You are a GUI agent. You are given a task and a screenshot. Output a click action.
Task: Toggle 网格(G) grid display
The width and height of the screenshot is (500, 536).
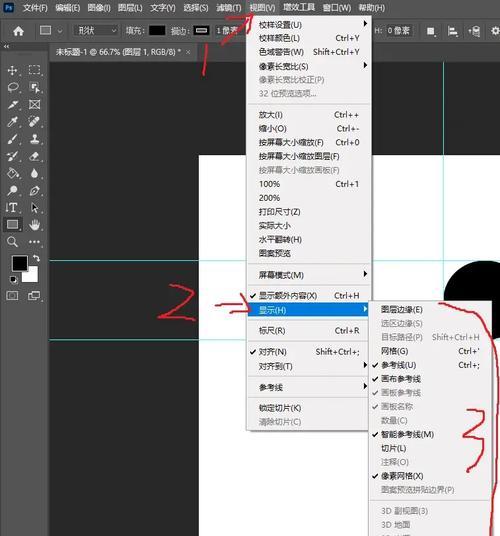[430, 351]
